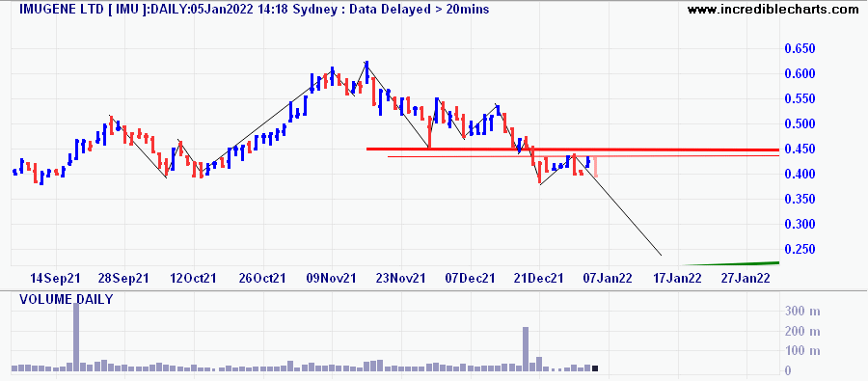Select the 300 m volume axis label
Screen dimensions: 868x381
click(801, 312)
